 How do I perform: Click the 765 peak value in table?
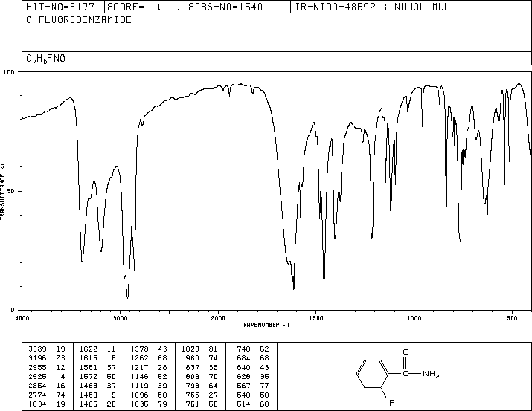tap(193, 395)
